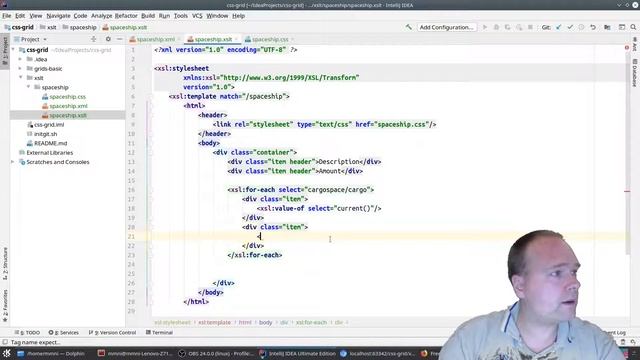Click the red error stripe mark on scrollbar
Image resolution: width=640 pixels, height=360 pixels.
point(627,191)
